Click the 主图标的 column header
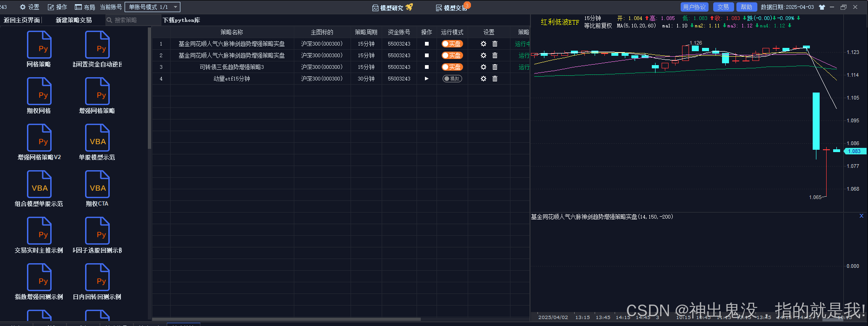The width and height of the screenshot is (868, 326). pos(322,32)
